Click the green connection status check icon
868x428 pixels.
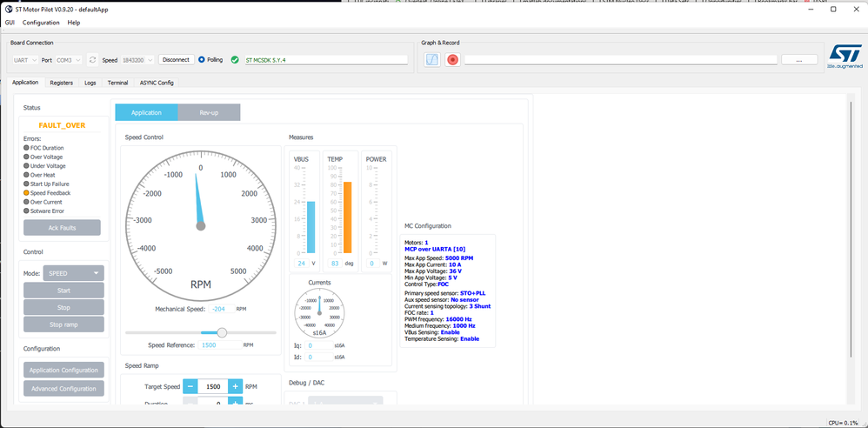235,60
